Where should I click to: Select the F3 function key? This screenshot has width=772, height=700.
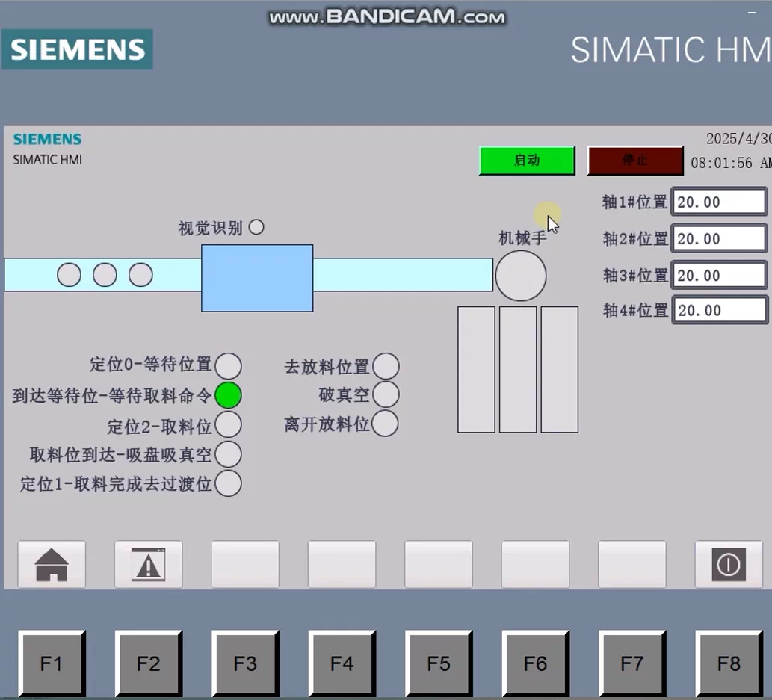pos(245,663)
